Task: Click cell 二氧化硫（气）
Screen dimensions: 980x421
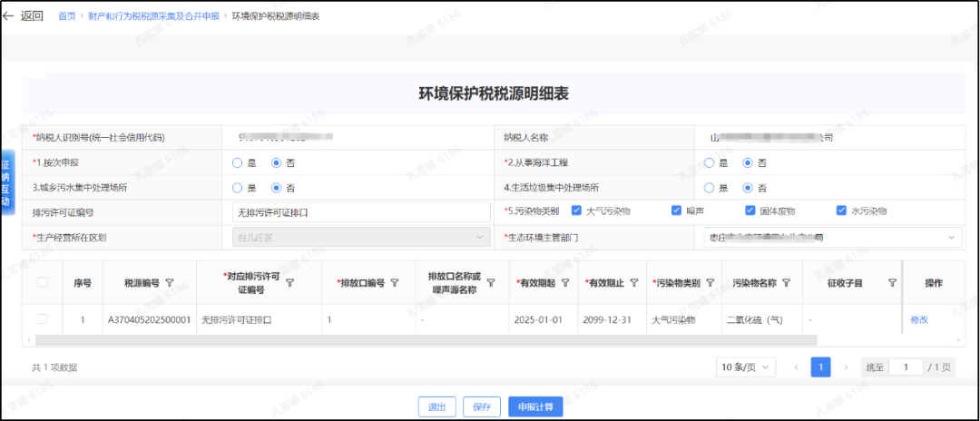Action: click(x=755, y=319)
